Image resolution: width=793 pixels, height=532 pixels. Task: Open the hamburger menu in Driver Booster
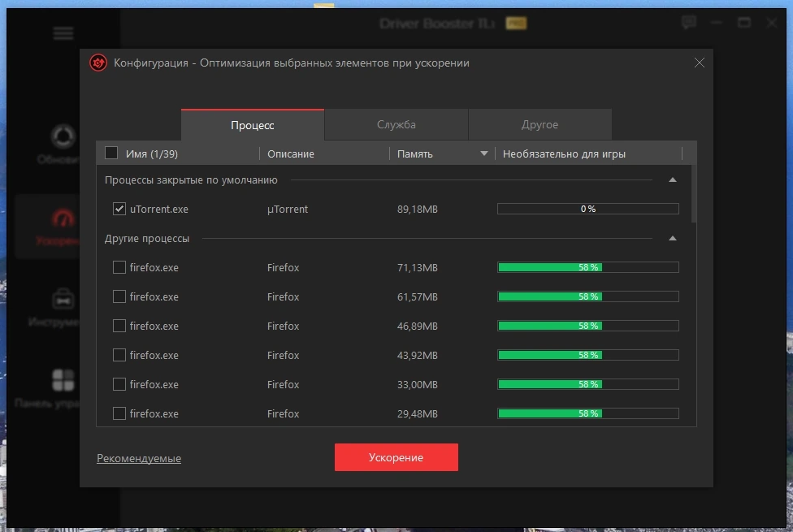point(63,33)
